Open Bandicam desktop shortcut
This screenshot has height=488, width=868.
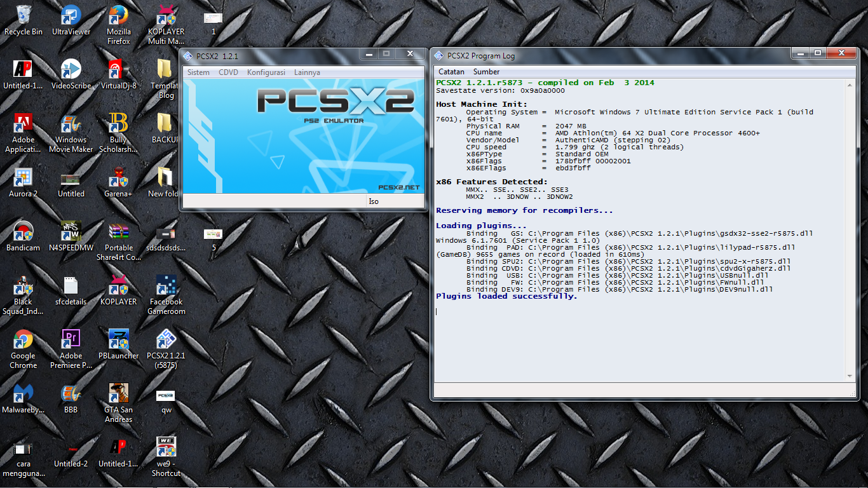[x=24, y=236]
